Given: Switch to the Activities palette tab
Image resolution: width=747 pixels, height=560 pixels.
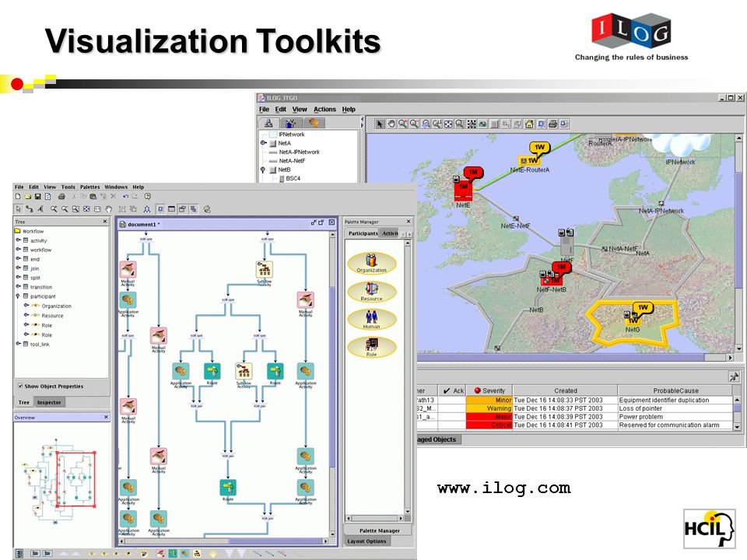Looking at the screenshot, I should tap(390, 233).
